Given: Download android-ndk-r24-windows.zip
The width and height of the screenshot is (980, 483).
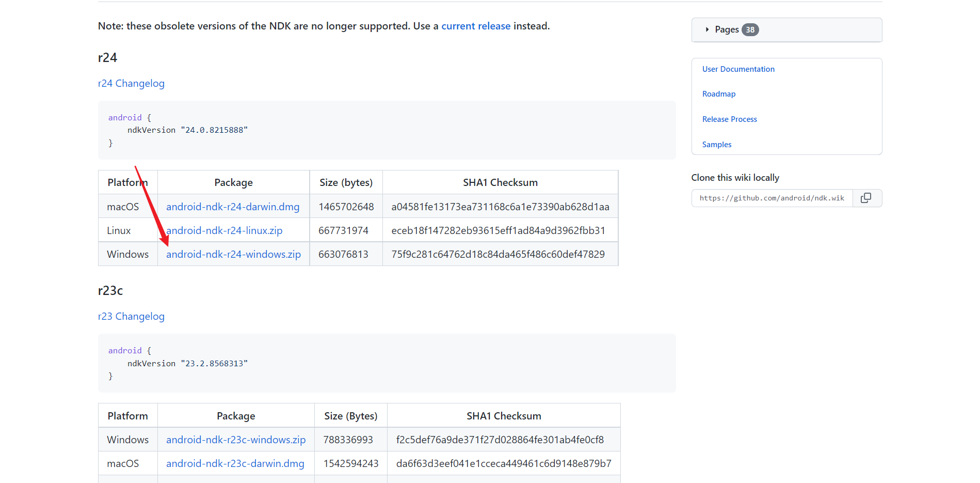Looking at the screenshot, I should pyautogui.click(x=233, y=254).
